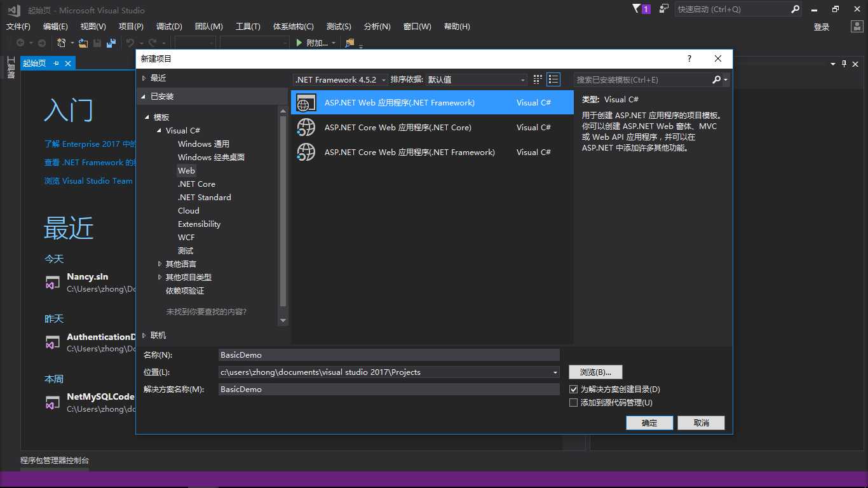Click the Save All toolbar icon
The height and width of the screenshot is (488, 868).
[111, 43]
